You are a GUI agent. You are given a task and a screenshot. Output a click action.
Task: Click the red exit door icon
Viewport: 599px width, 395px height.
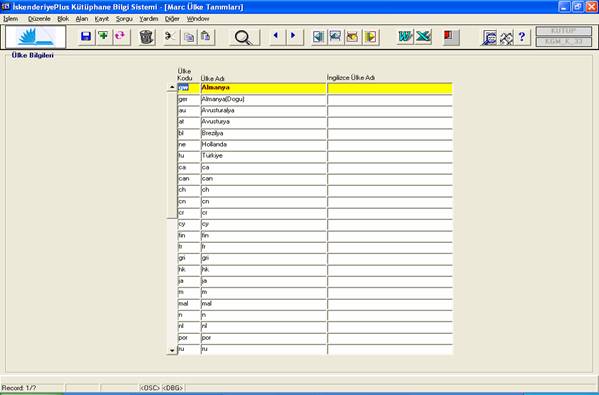tap(451, 37)
